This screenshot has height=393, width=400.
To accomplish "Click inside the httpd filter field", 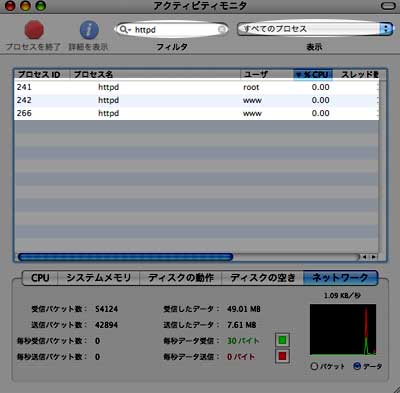I will 171,30.
